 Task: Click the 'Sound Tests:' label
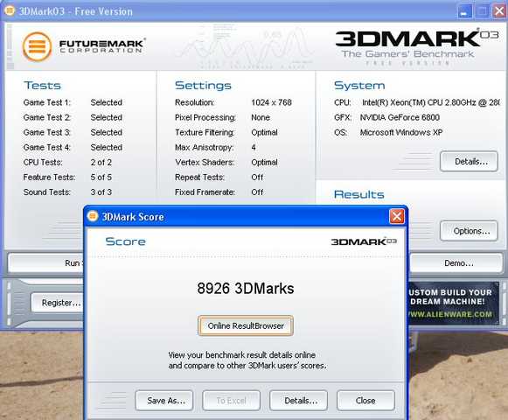click(x=47, y=192)
